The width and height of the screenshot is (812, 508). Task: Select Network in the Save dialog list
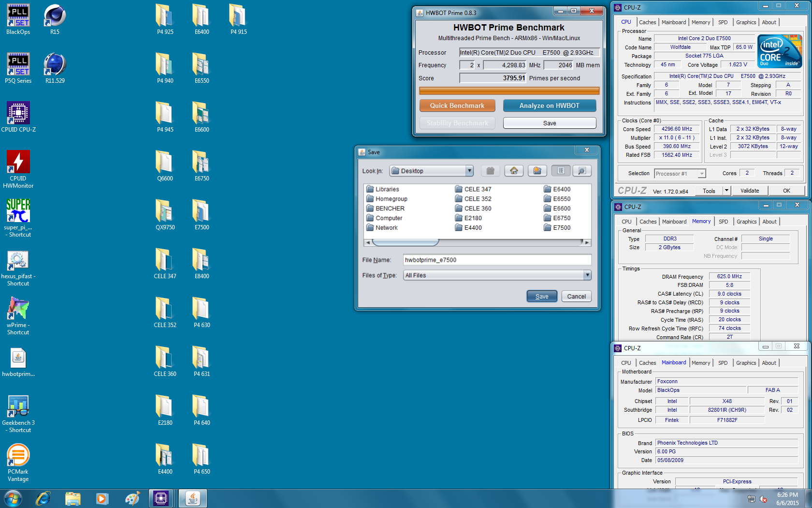pyautogui.click(x=382, y=228)
